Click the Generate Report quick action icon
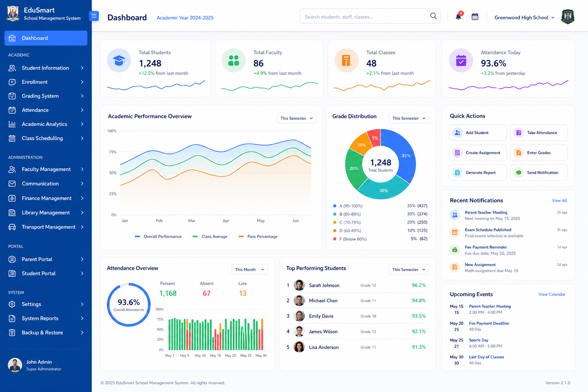Screen dimensions: 588x392 [457, 173]
